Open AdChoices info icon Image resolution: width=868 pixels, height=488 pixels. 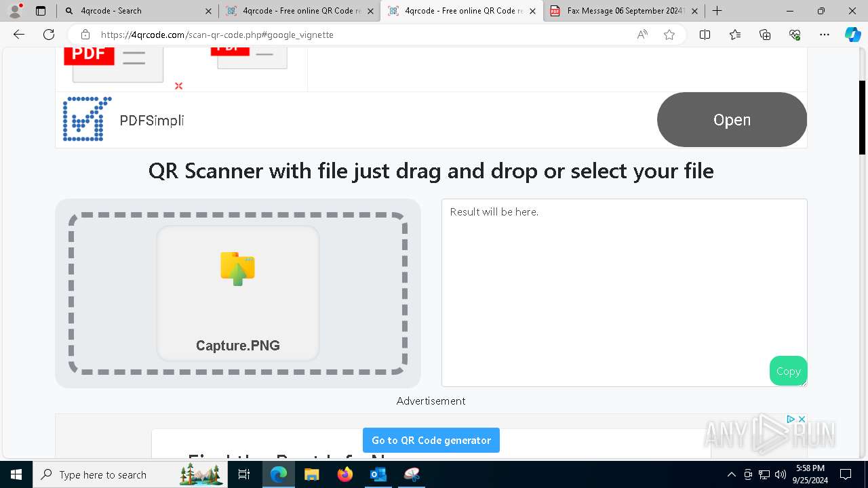[x=791, y=420]
